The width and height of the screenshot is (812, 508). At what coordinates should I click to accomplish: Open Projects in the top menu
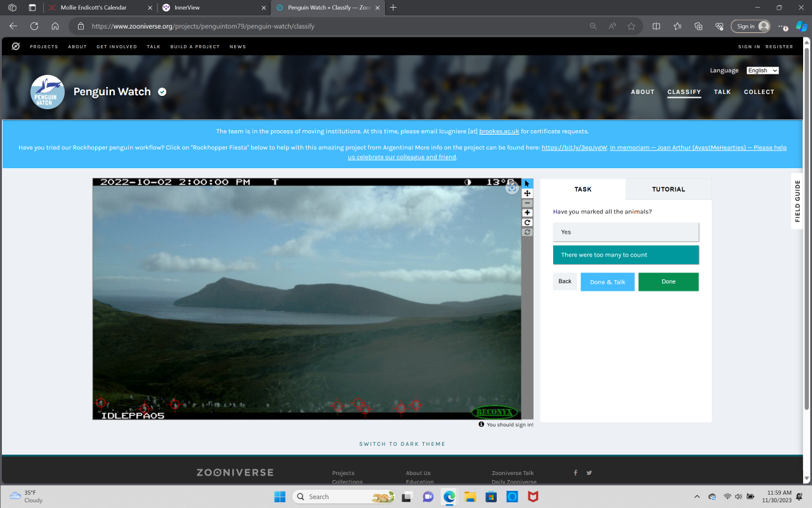point(44,47)
